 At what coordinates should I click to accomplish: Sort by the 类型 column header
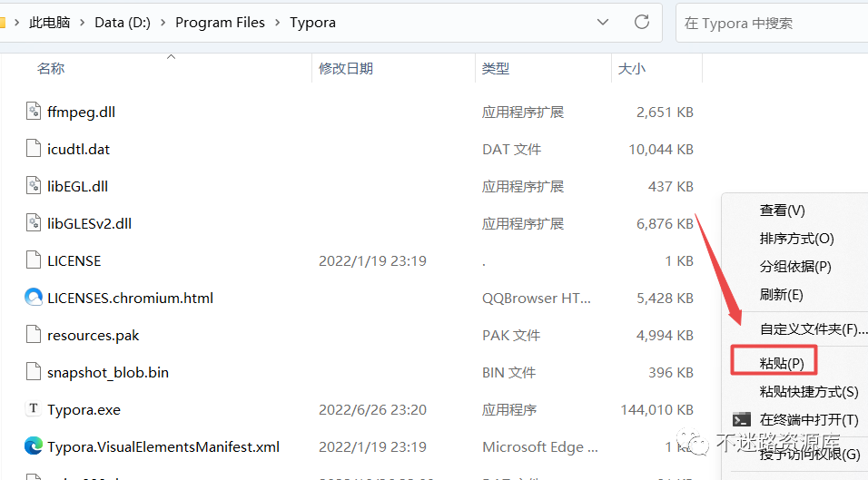coord(496,69)
